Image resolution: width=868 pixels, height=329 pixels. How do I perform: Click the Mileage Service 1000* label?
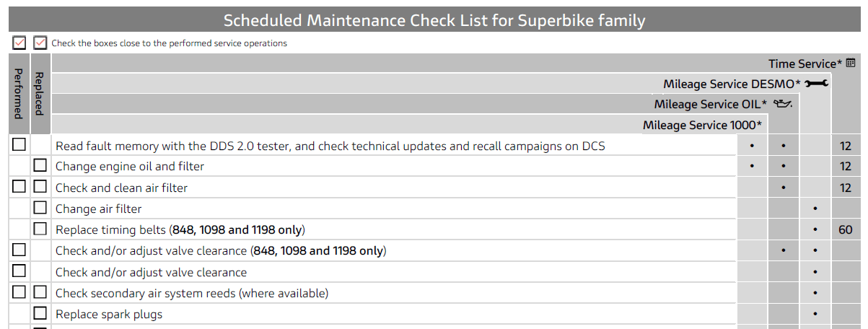702,125
